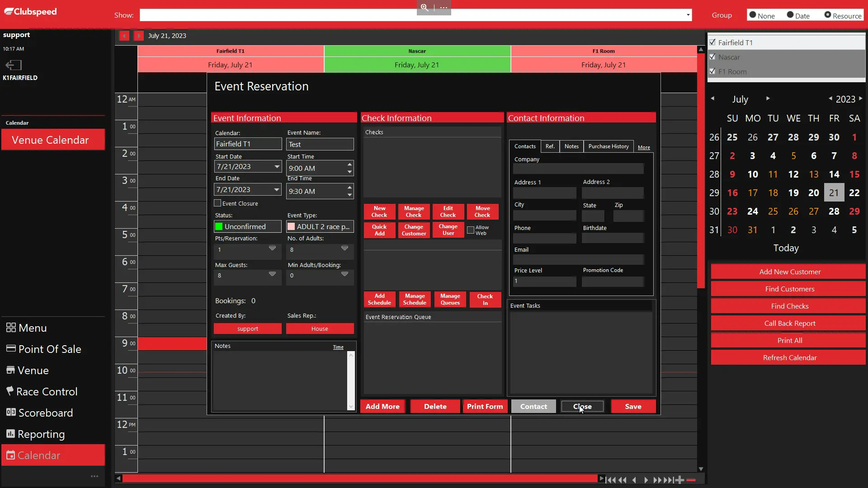Image resolution: width=868 pixels, height=488 pixels.
Task: Go to next day with red right arrow
Action: pyautogui.click(x=139, y=36)
